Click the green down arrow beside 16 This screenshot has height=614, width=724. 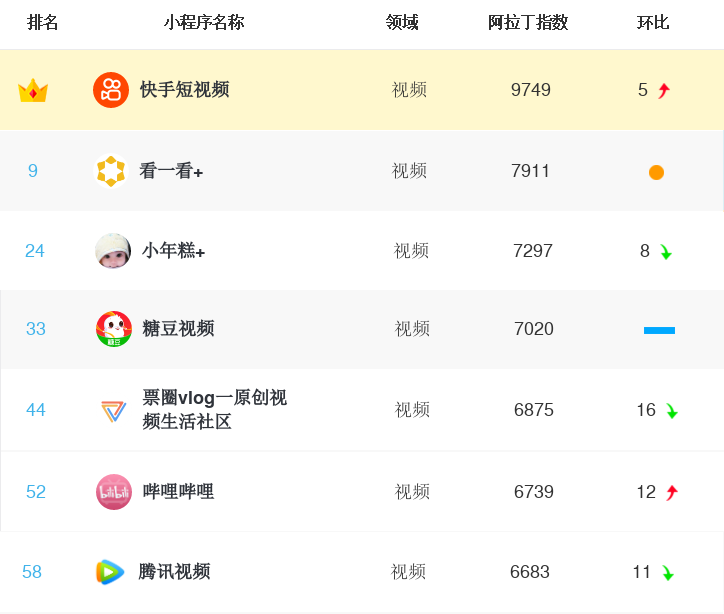[x=672, y=411]
